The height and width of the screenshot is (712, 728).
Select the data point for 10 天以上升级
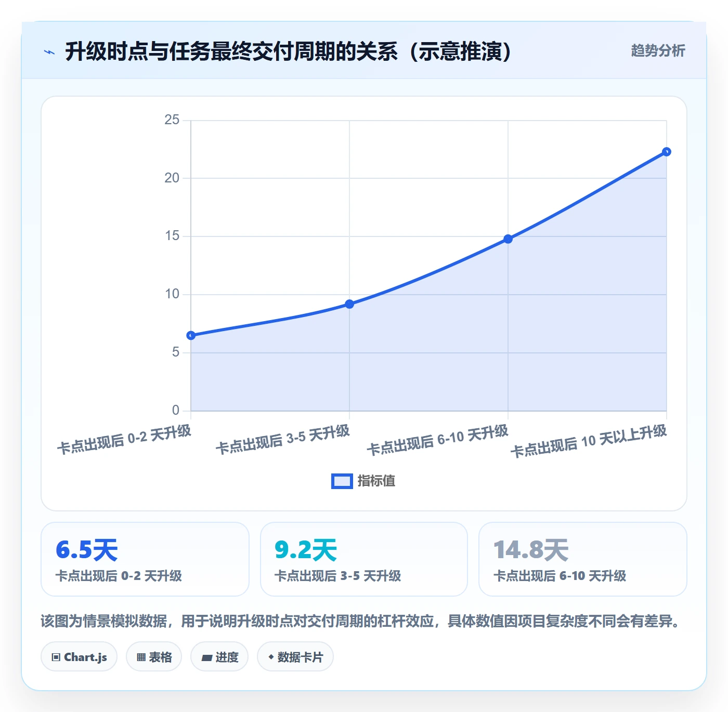pyautogui.click(x=667, y=152)
